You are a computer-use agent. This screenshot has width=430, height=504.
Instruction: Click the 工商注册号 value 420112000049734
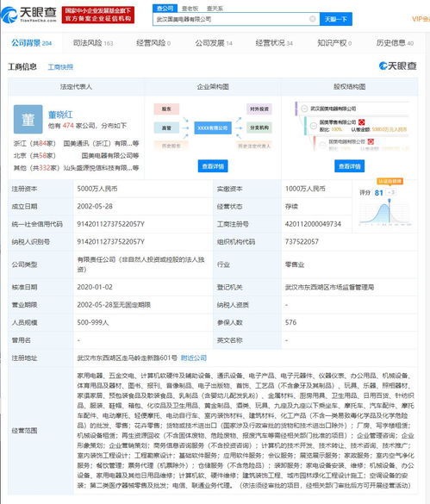point(313,224)
